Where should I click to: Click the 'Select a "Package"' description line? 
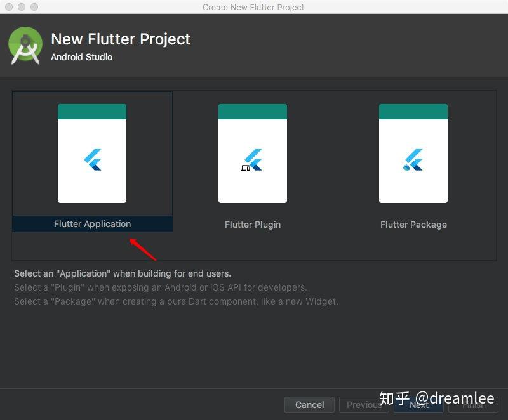176,301
